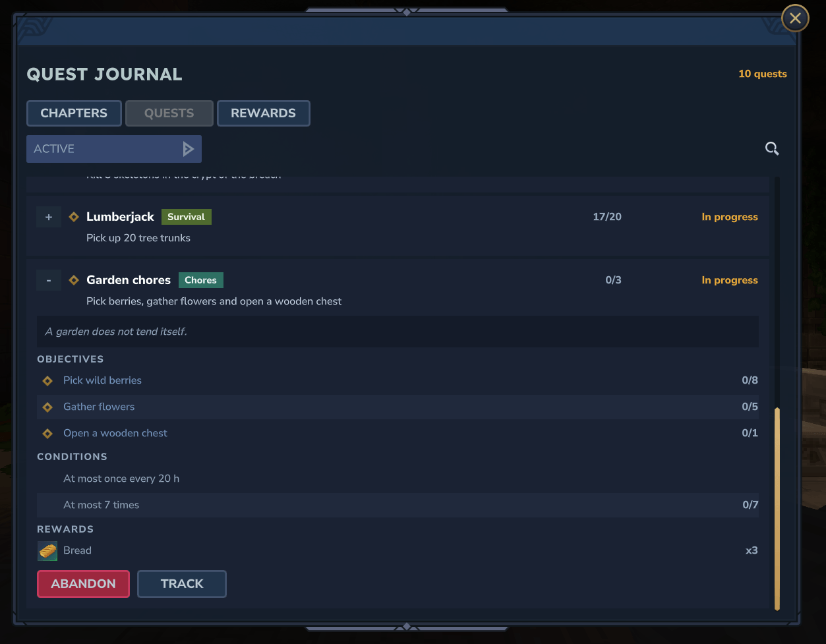This screenshot has height=644, width=826.
Task: Click the 'At most 7 times' condition
Action: point(102,505)
